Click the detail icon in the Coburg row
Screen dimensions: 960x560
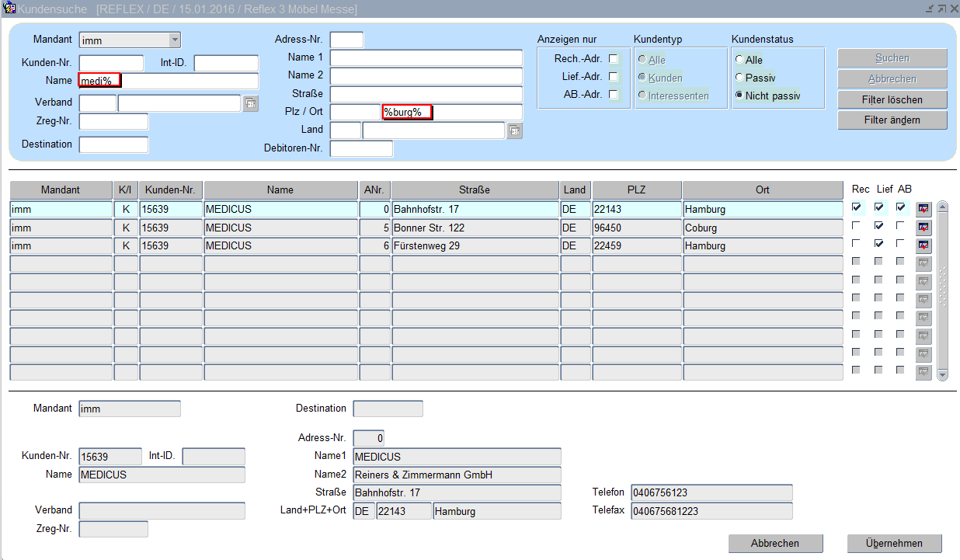pos(923,228)
